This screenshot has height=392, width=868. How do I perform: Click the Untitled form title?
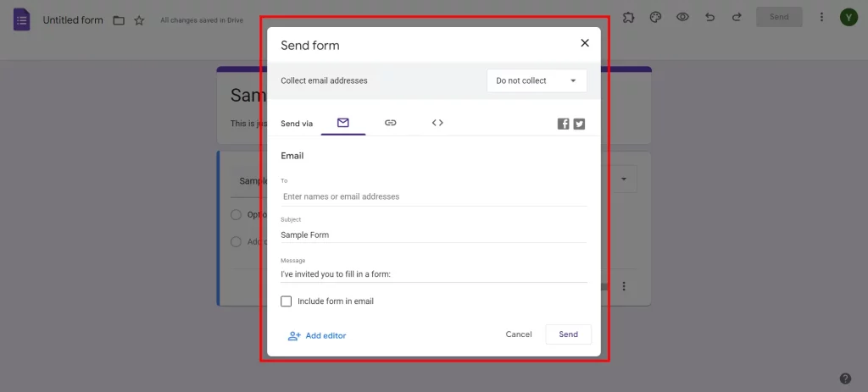point(73,20)
